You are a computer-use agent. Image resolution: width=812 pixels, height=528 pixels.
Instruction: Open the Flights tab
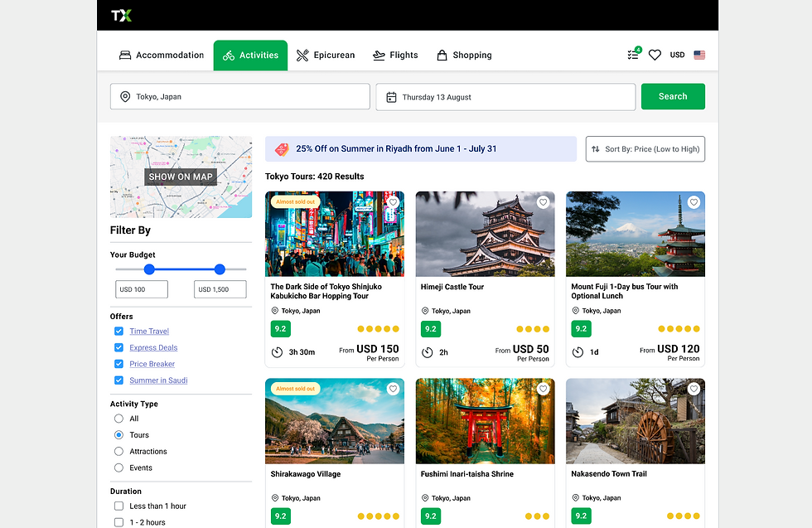(396, 55)
